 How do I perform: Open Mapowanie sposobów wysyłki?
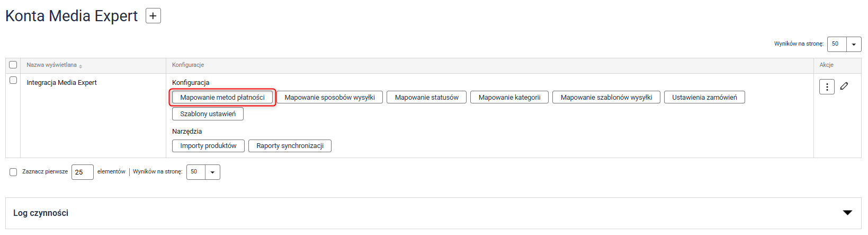click(329, 97)
